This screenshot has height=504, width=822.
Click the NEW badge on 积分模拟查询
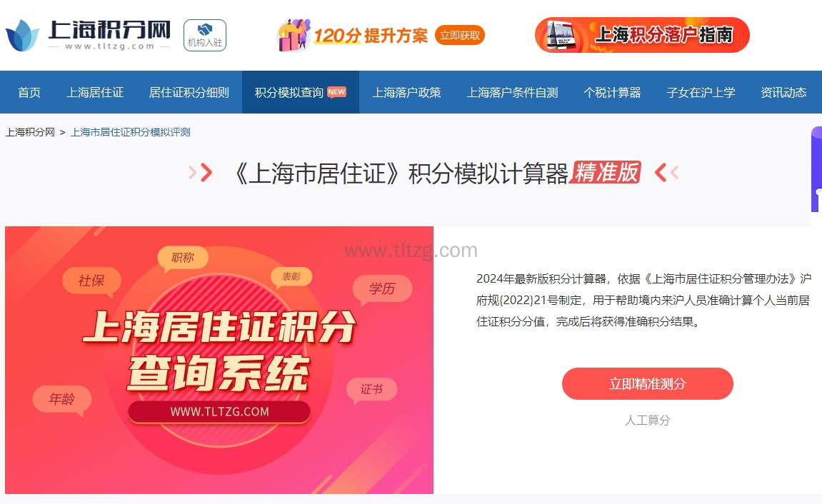336,91
